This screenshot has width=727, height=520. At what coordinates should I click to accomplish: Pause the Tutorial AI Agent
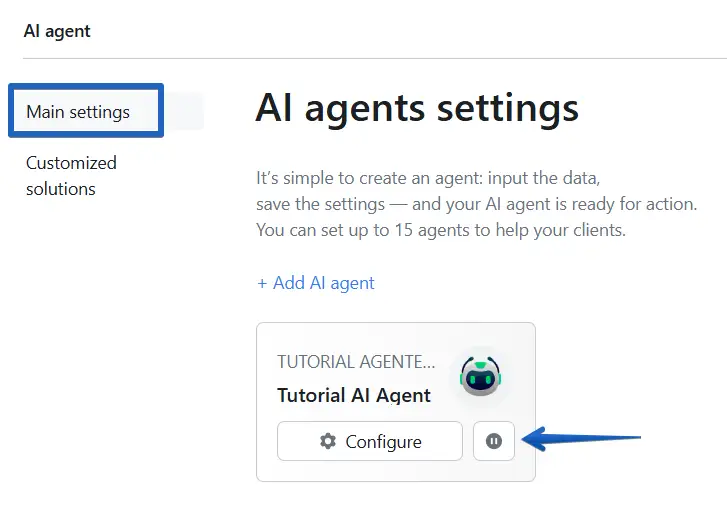pyautogui.click(x=494, y=441)
